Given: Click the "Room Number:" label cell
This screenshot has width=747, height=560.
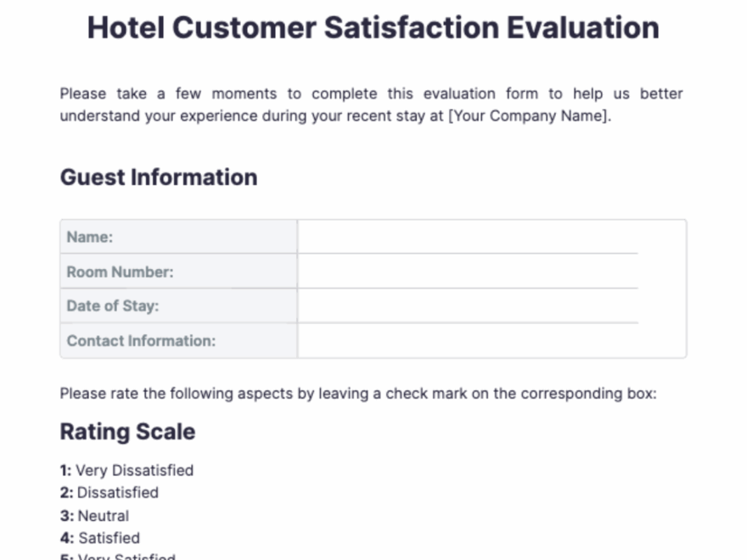Looking at the screenshot, I should [x=178, y=272].
